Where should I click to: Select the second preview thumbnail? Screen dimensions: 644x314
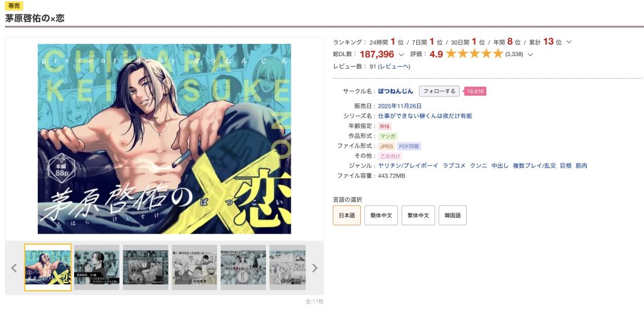click(x=96, y=267)
